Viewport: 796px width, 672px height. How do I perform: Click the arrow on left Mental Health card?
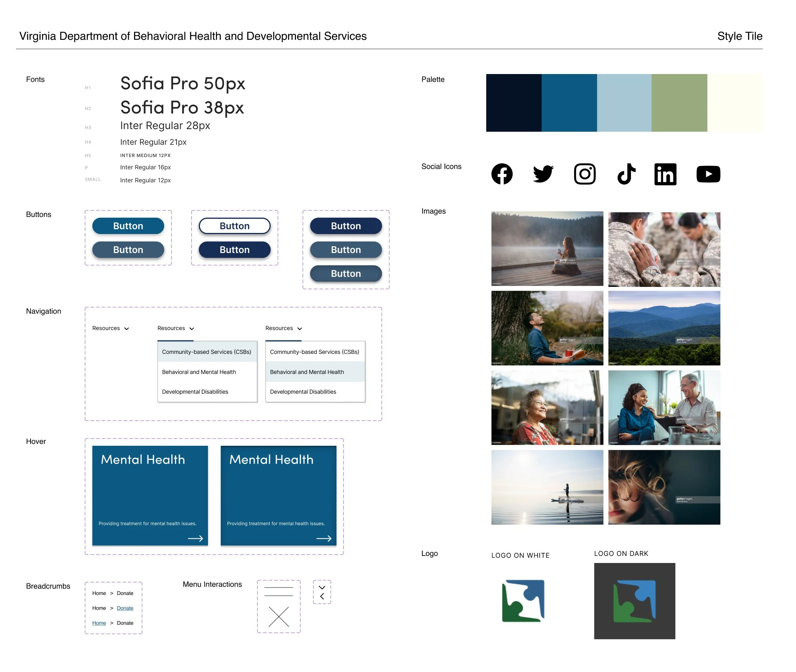(x=195, y=538)
